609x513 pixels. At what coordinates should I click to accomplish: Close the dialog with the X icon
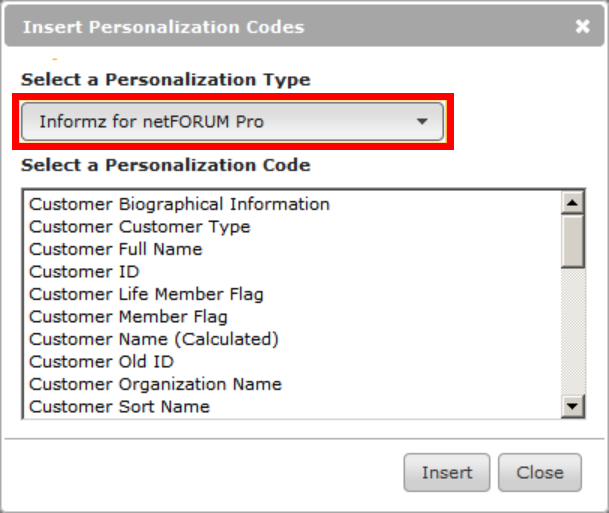pos(582,26)
